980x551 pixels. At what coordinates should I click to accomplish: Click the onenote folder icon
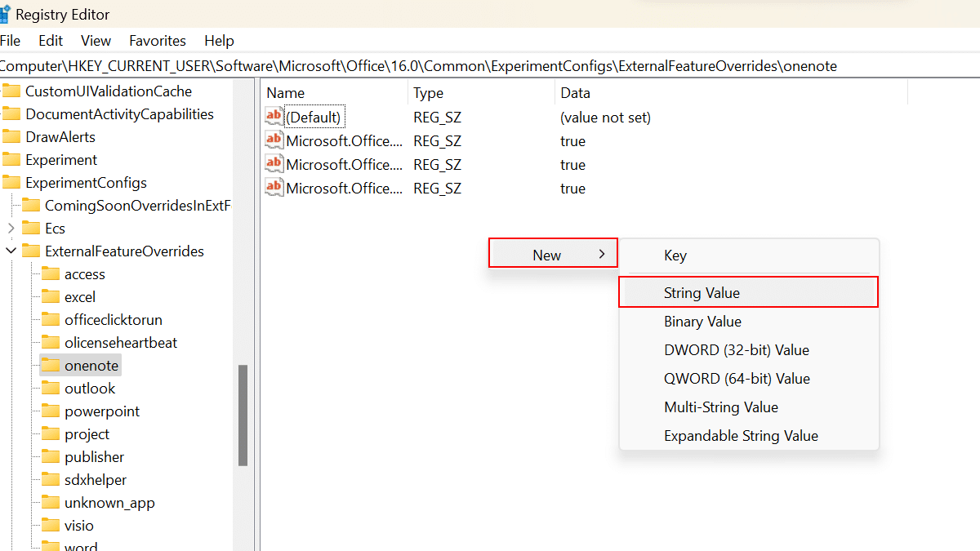[x=51, y=365]
